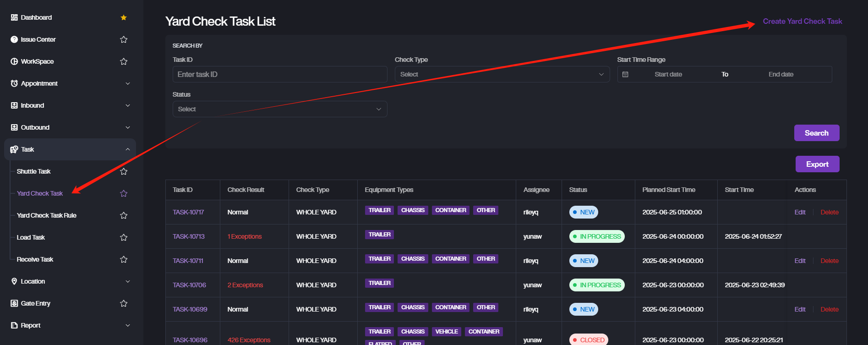This screenshot has width=868, height=345.
Task: Delete the TASK-10717 row
Action: [x=829, y=212]
